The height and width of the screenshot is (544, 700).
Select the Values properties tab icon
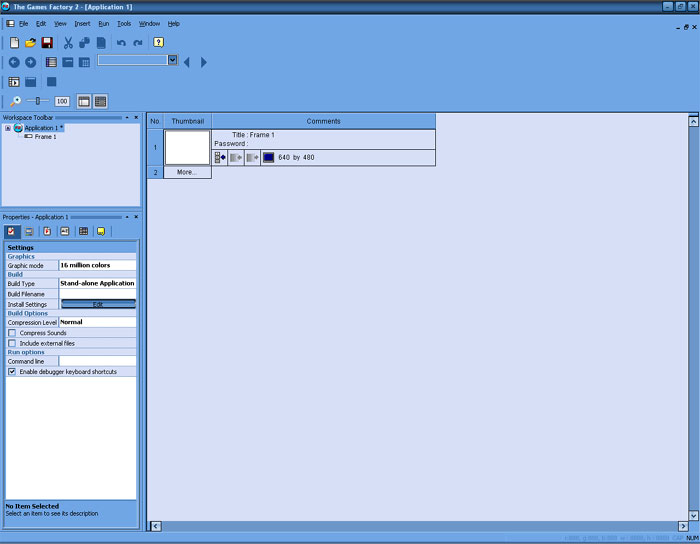pyautogui.click(x=65, y=231)
